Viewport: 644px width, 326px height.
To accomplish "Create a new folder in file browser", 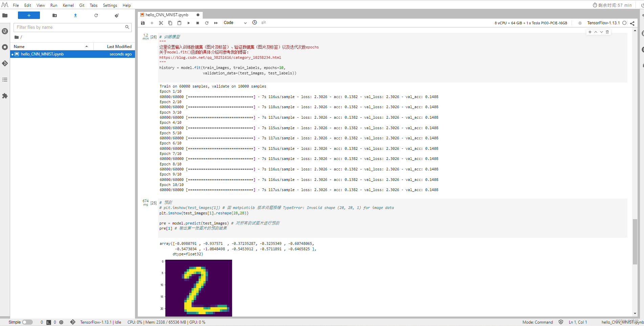I will tap(54, 15).
